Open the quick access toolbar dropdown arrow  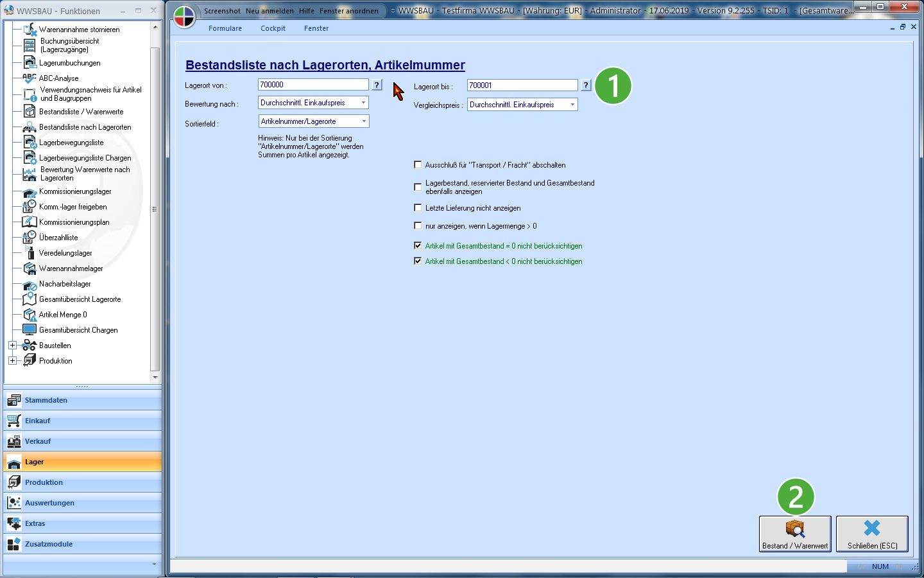point(393,11)
